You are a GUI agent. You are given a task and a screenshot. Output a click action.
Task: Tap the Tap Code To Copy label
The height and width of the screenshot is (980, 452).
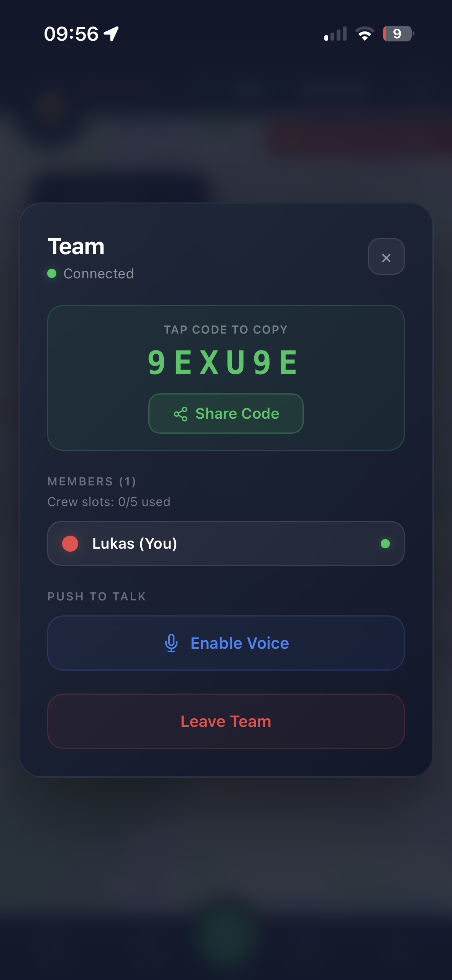[226, 330]
